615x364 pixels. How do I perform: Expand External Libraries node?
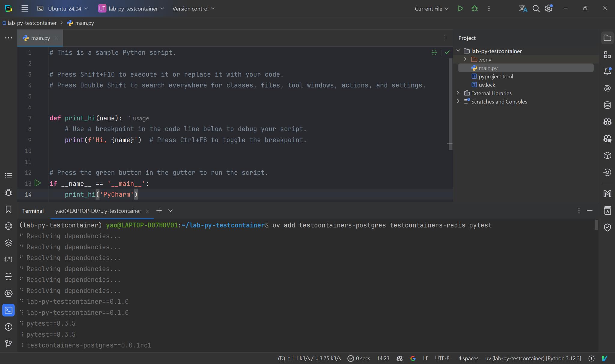pos(458,93)
